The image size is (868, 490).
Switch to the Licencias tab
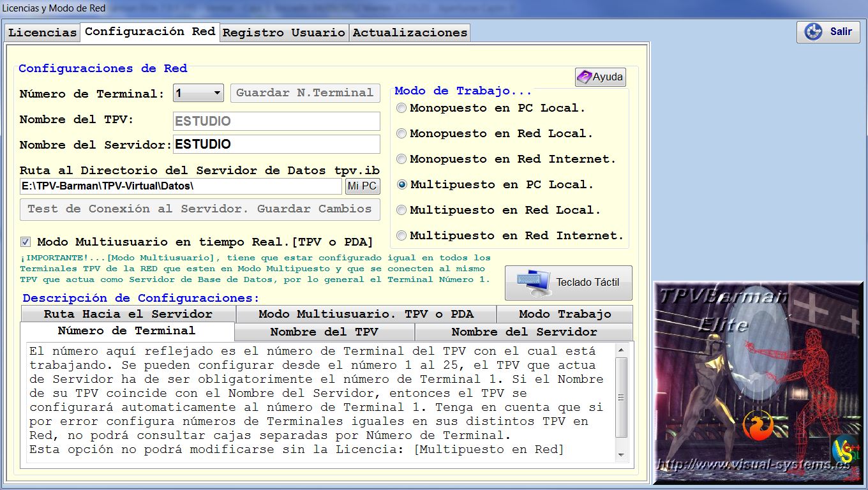(x=43, y=33)
